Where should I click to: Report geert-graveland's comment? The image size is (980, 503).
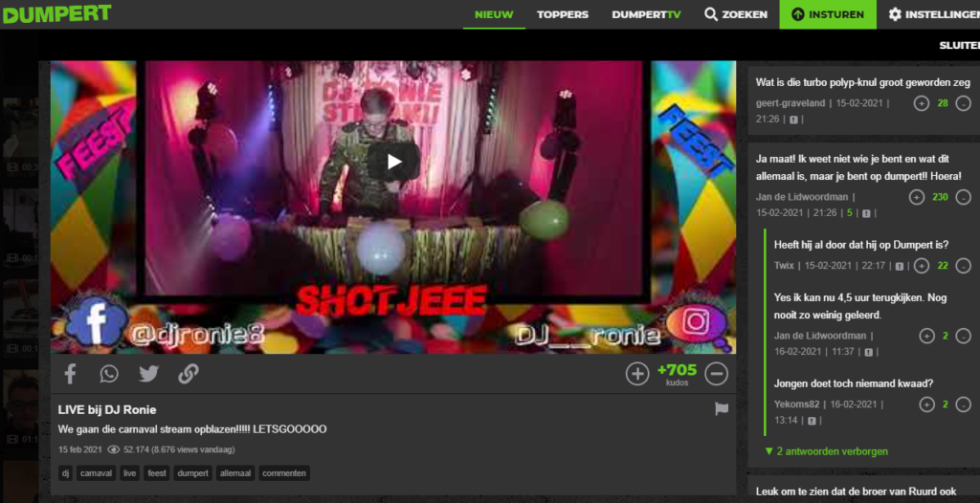(793, 120)
